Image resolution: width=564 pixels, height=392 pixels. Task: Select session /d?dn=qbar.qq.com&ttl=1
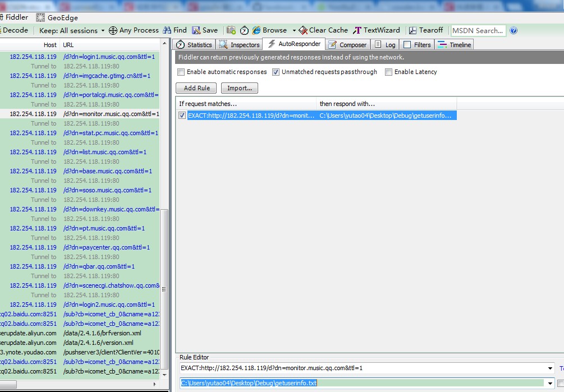[80, 266]
